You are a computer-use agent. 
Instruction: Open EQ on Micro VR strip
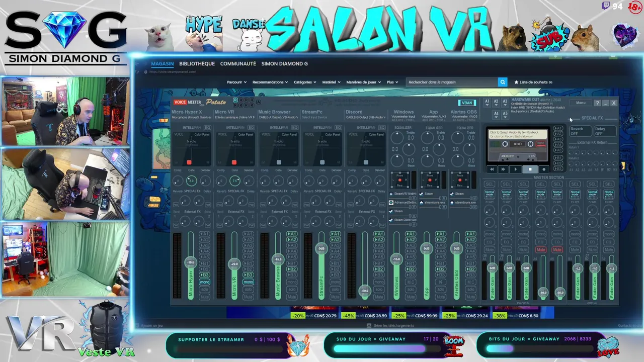[x=251, y=128]
